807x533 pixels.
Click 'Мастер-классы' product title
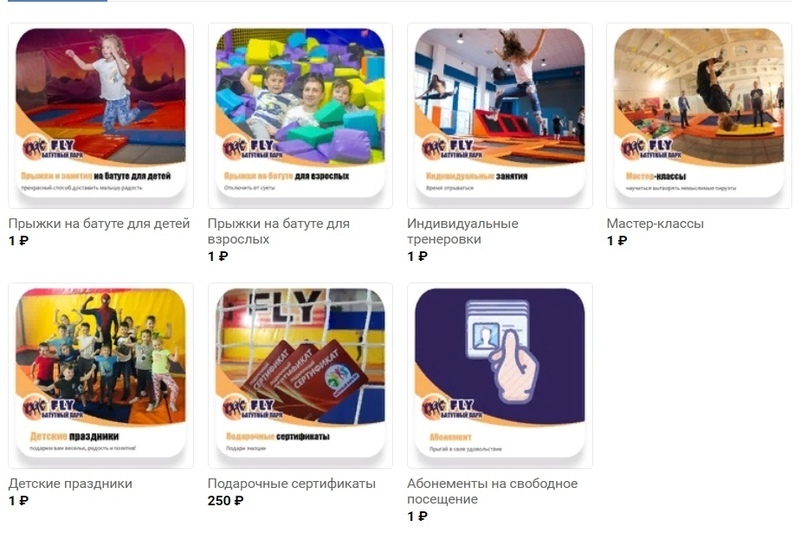655,224
